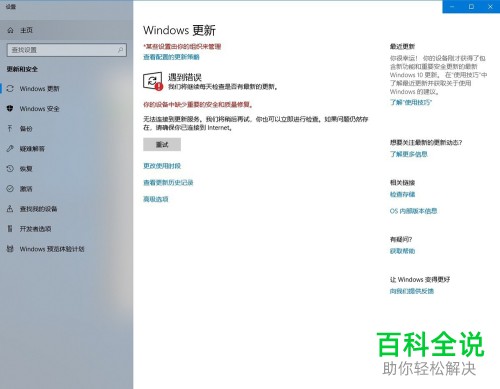The height and width of the screenshot is (389, 500).
Task: Focus the 查找设置 search box
Action: pyautogui.click(x=67, y=50)
